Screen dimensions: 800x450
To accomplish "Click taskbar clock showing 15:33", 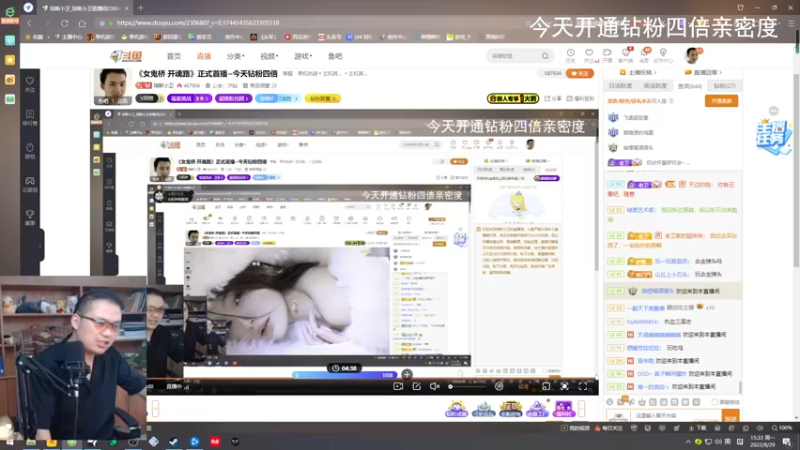I will (x=761, y=441).
